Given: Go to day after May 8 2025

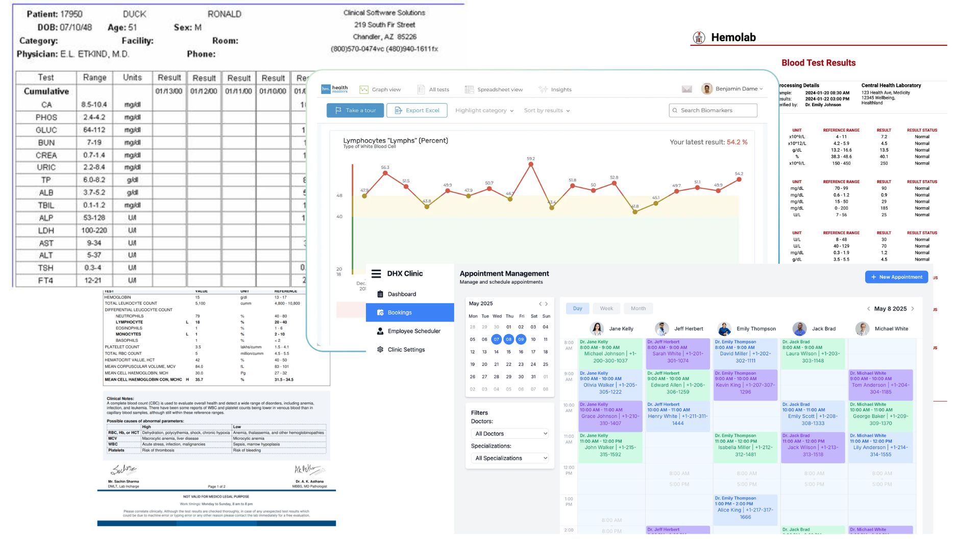Looking at the screenshot, I should point(913,309).
